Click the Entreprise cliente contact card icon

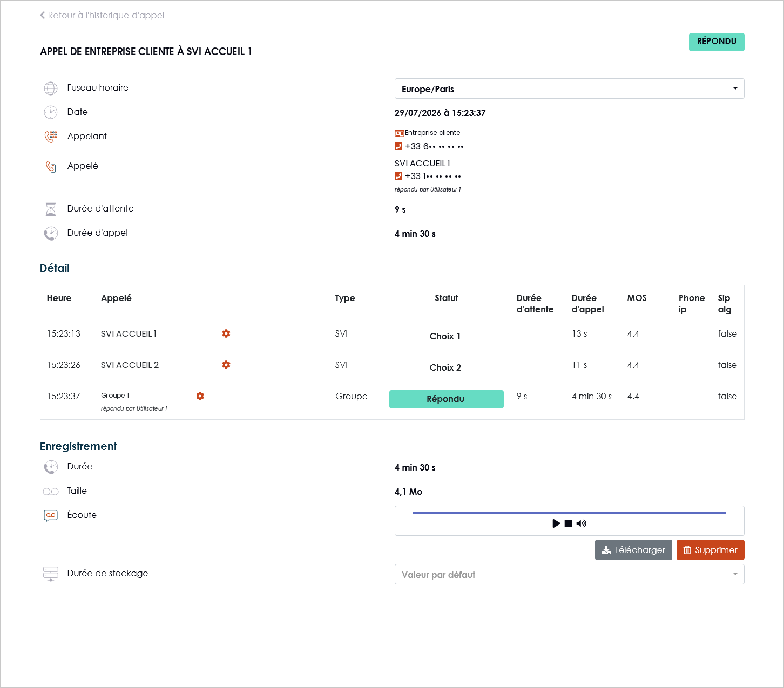[x=400, y=133]
